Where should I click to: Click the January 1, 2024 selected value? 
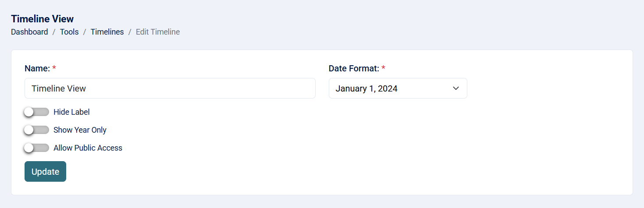366,88
